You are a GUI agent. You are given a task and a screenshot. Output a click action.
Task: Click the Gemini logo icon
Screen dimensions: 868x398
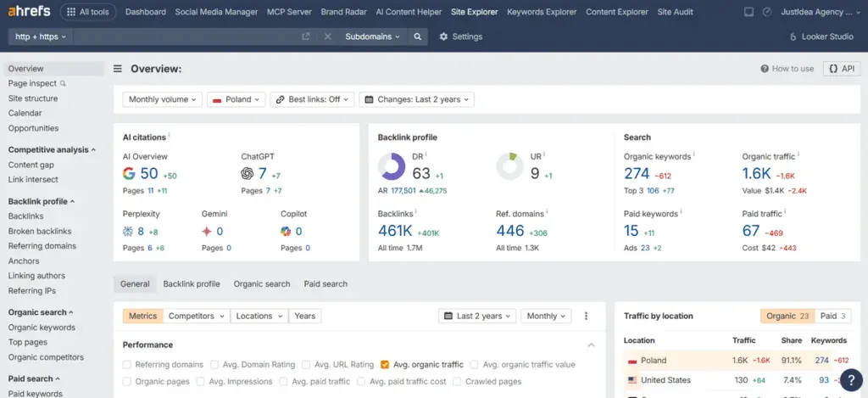click(207, 231)
